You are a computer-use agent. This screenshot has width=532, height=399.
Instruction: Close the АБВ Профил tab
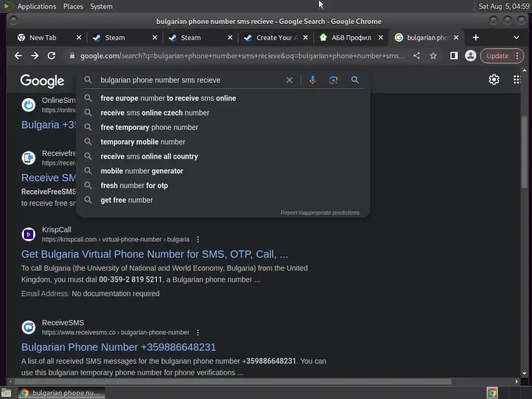pos(381,37)
